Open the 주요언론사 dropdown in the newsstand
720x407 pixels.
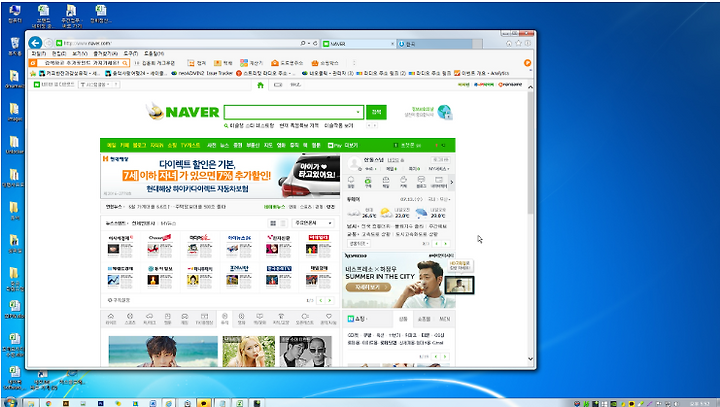(314, 223)
